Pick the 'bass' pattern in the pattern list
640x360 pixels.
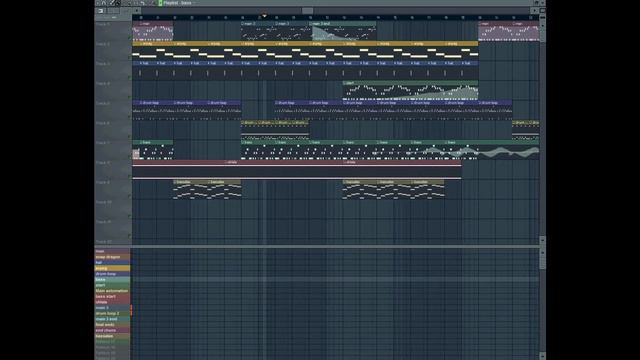pyautogui.click(x=112, y=280)
